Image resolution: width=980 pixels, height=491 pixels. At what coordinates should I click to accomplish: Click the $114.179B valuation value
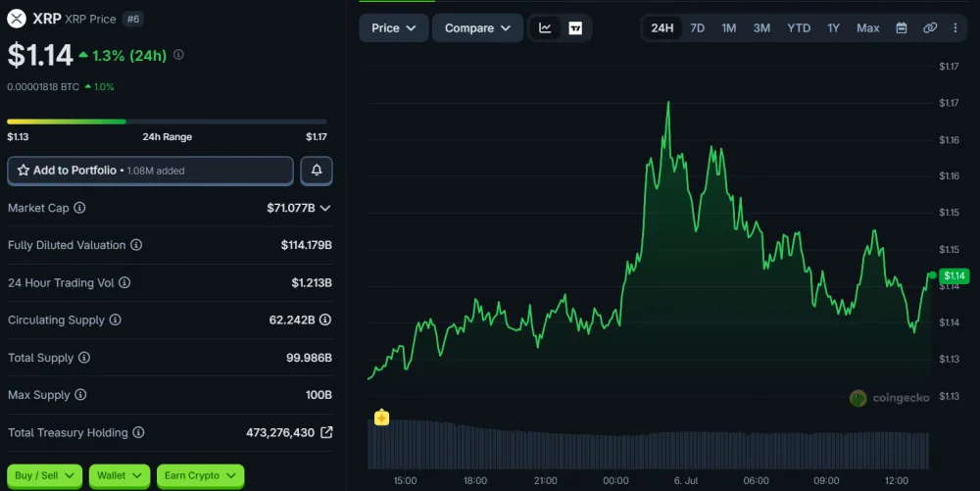306,245
